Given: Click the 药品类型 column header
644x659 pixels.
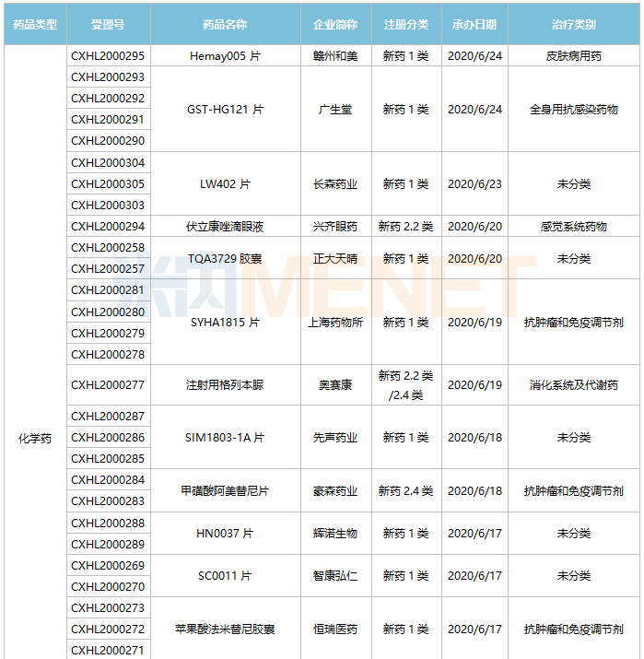Looking at the screenshot, I should [35, 24].
